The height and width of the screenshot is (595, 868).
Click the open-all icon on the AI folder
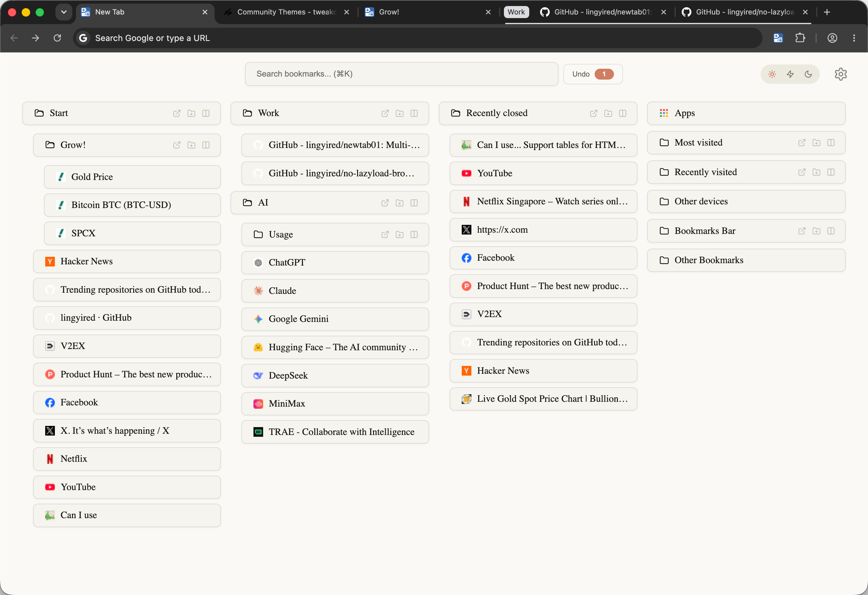coord(385,203)
